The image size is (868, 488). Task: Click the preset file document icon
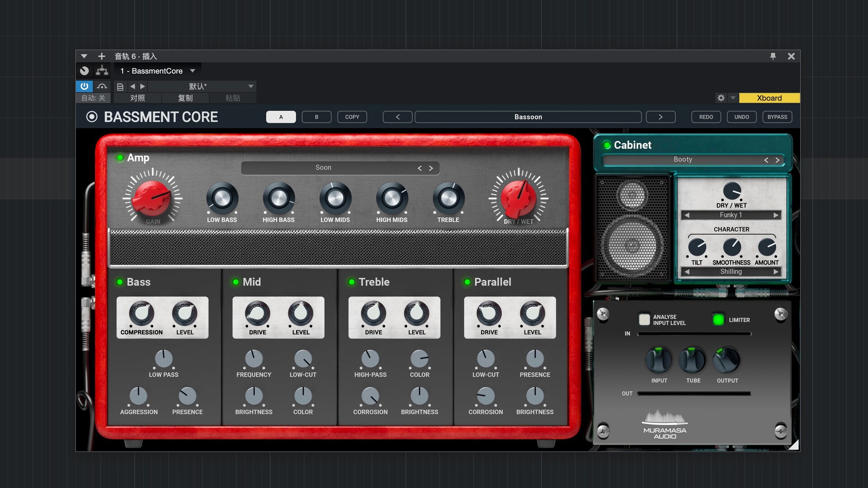120,86
